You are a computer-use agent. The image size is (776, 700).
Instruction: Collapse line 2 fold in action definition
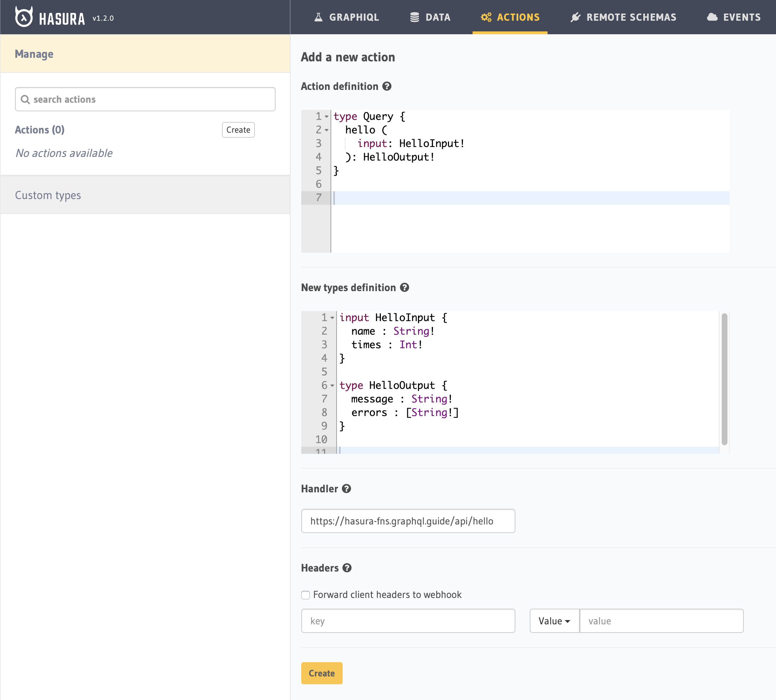[x=327, y=130]
